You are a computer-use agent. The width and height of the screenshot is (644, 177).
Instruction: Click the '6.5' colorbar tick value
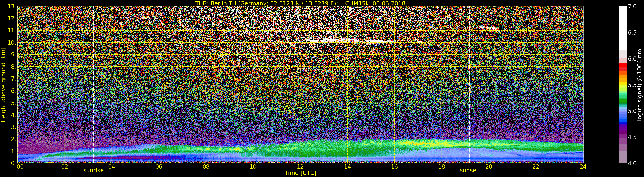point(632,33)
